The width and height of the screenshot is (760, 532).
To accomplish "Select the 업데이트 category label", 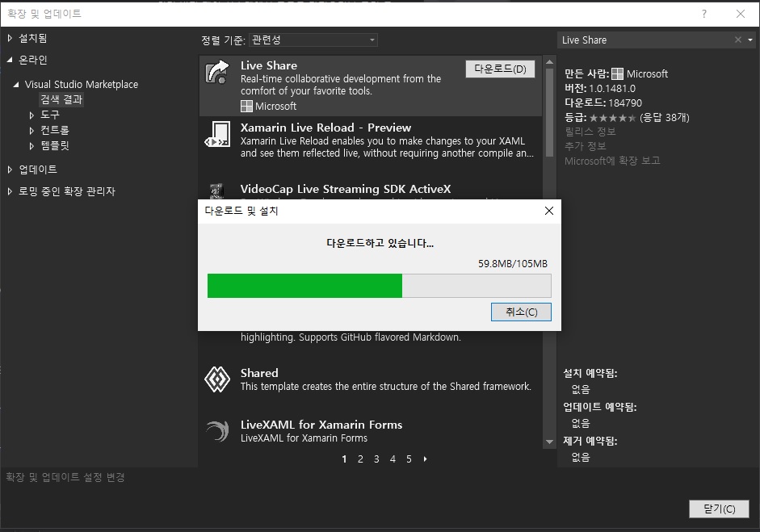I will click(38, 169).
